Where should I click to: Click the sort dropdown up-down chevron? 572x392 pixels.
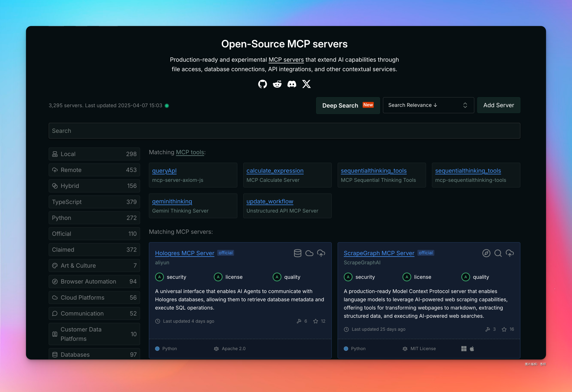[x=465, y=105]
